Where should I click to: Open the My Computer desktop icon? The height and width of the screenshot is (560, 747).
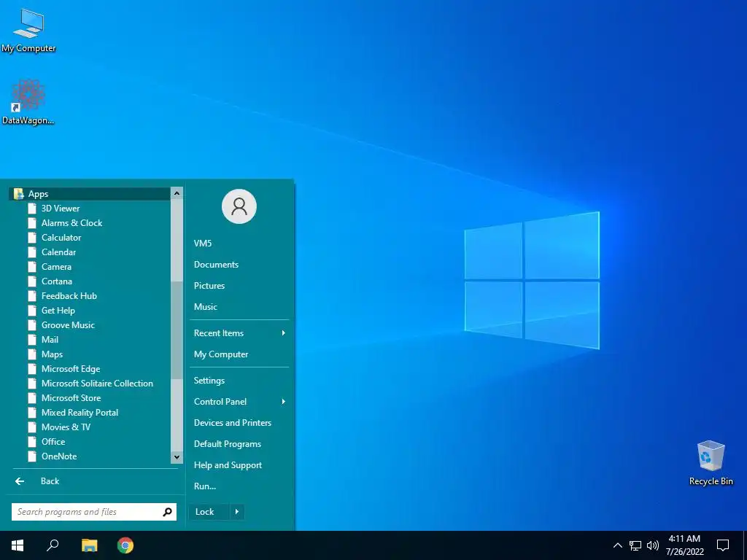point(28,31)
